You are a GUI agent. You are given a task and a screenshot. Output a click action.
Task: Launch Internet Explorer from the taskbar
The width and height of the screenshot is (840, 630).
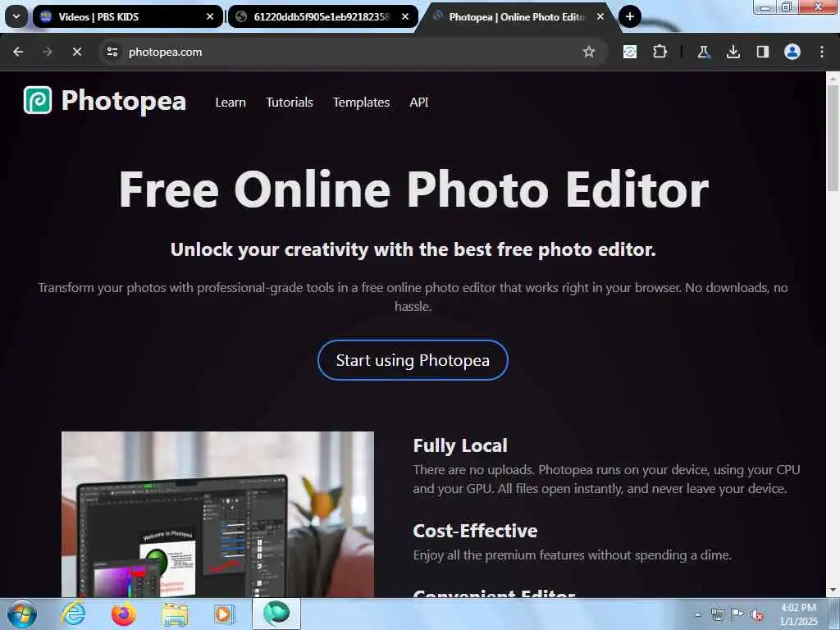point(73,614)
